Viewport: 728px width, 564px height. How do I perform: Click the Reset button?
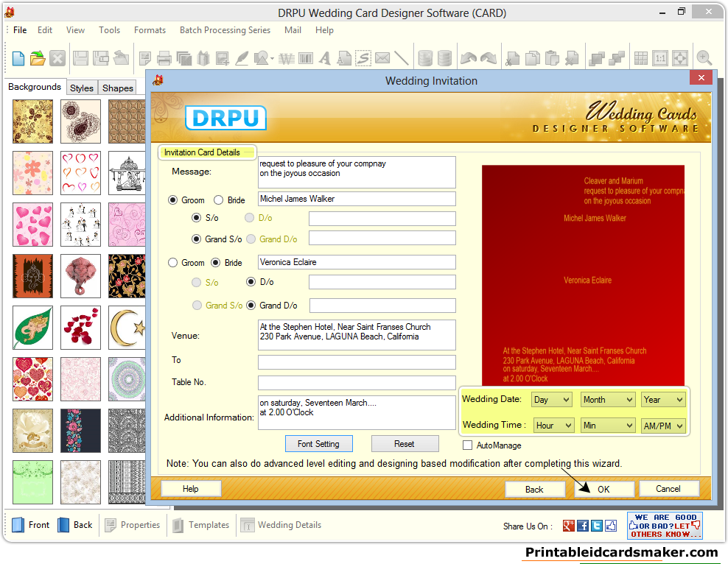tap(405, 444)
